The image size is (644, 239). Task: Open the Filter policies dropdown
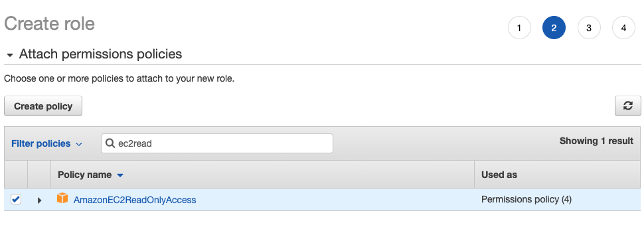(x=47, y=143)
